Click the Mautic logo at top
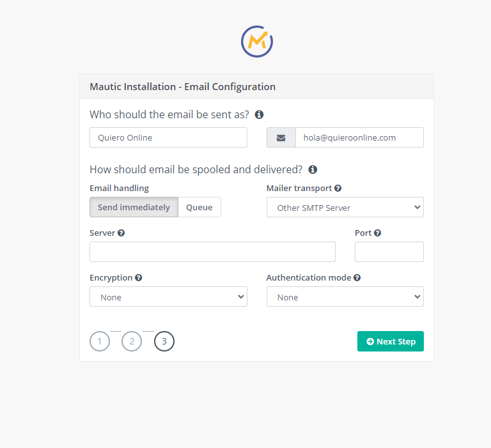This screenshot has height=448, width=491. point(257,42)
